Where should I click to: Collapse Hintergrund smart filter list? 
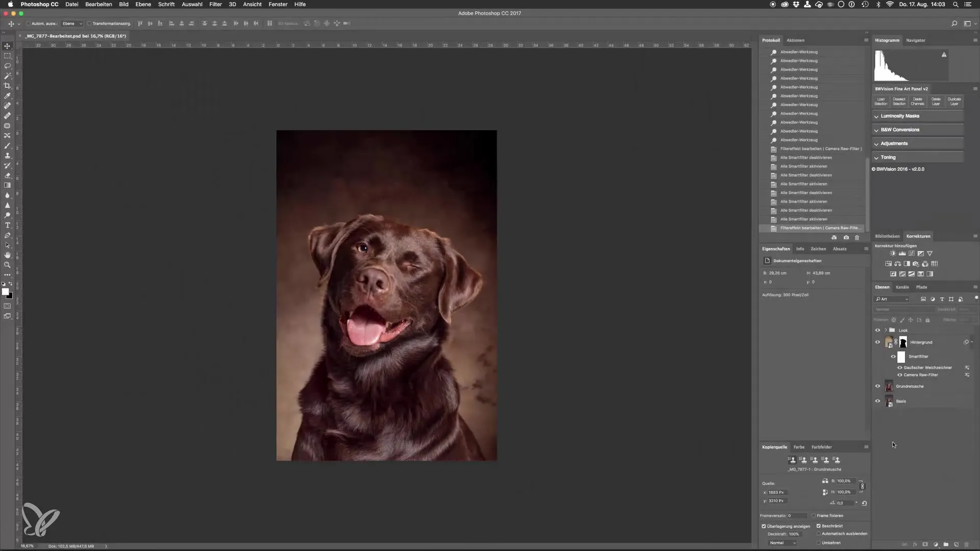972,342
